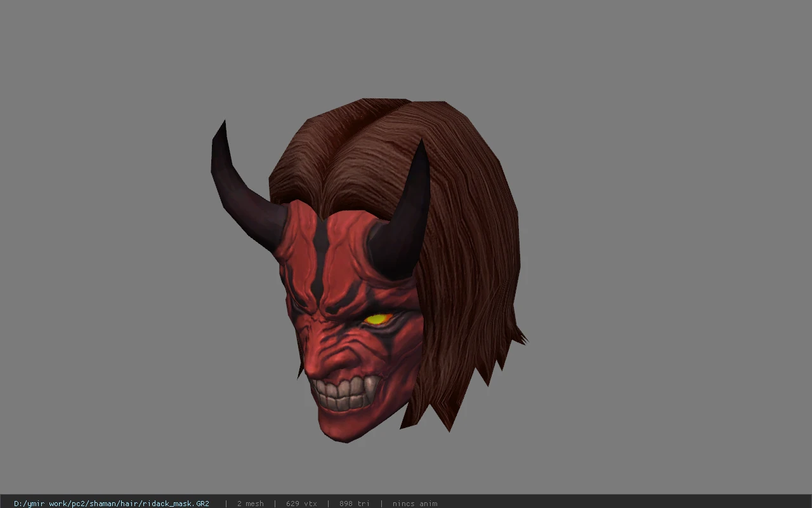Click the "629 vtx" vertex count

(301, 504)
